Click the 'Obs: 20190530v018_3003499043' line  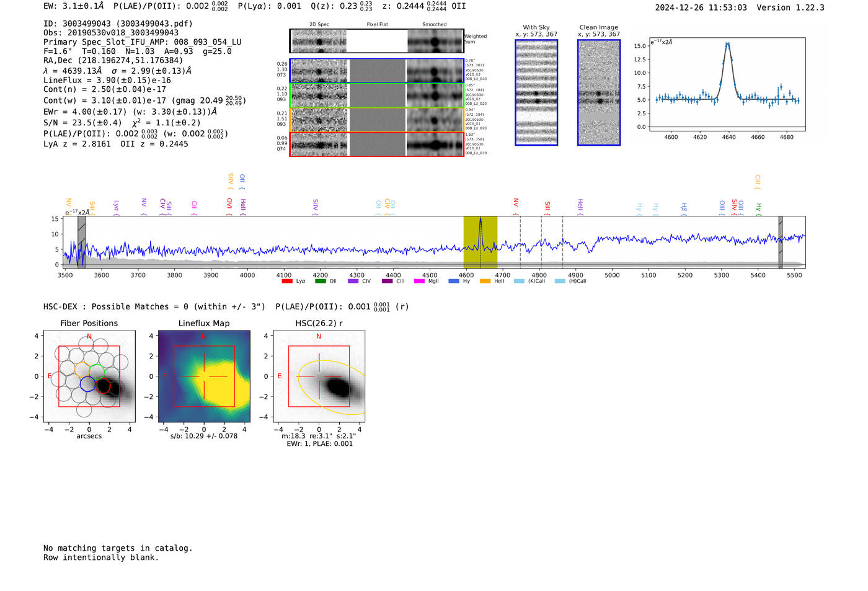click(x=111, y=33)
